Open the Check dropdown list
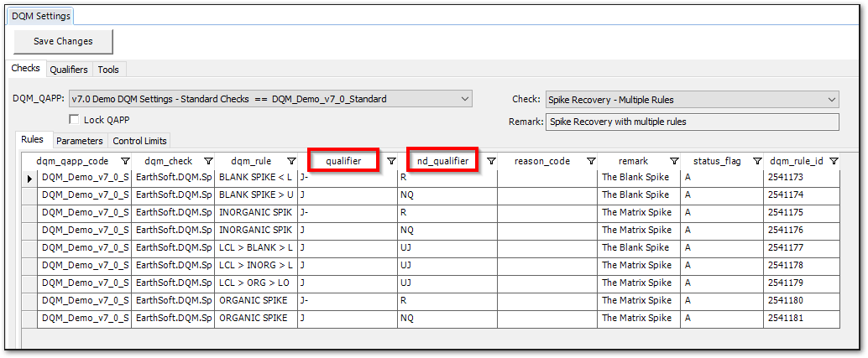The image size is (868, 358). [x=832, y=99]
